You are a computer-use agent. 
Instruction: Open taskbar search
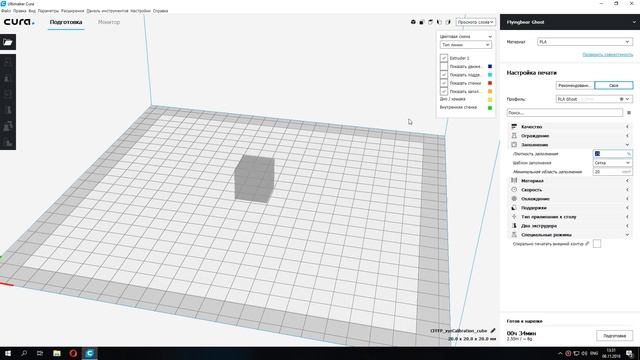(x=24, y=353)
